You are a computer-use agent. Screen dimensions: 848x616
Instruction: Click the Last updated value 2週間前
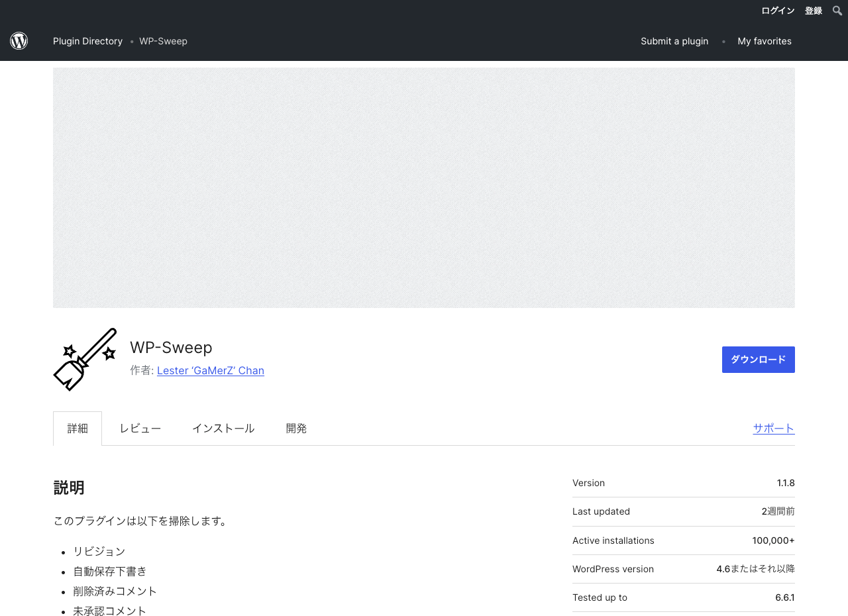[x=778, y=511]
